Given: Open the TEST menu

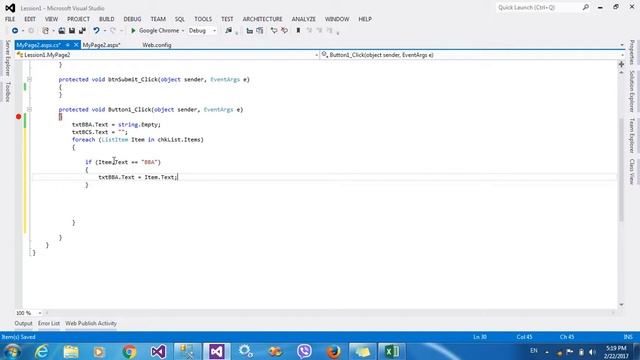Looking at the screenshot, I should (x=227, y=19).
